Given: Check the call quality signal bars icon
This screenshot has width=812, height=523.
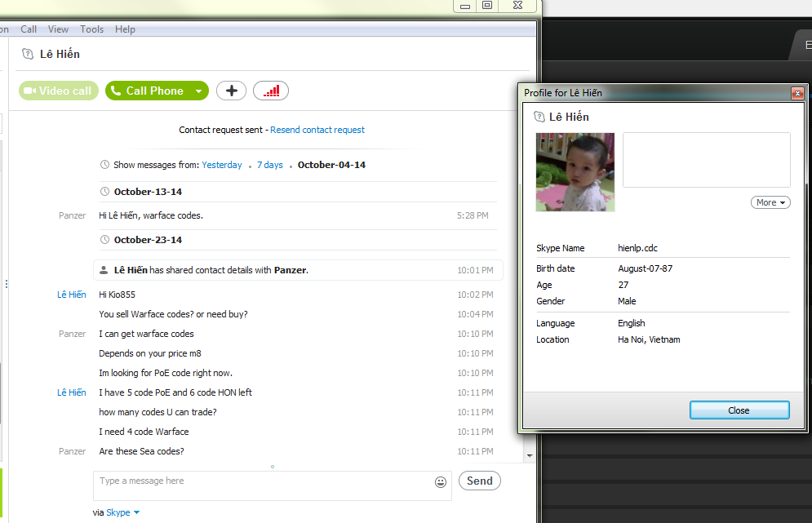Looking at the screenshot, I should click(x=271, y=91).
